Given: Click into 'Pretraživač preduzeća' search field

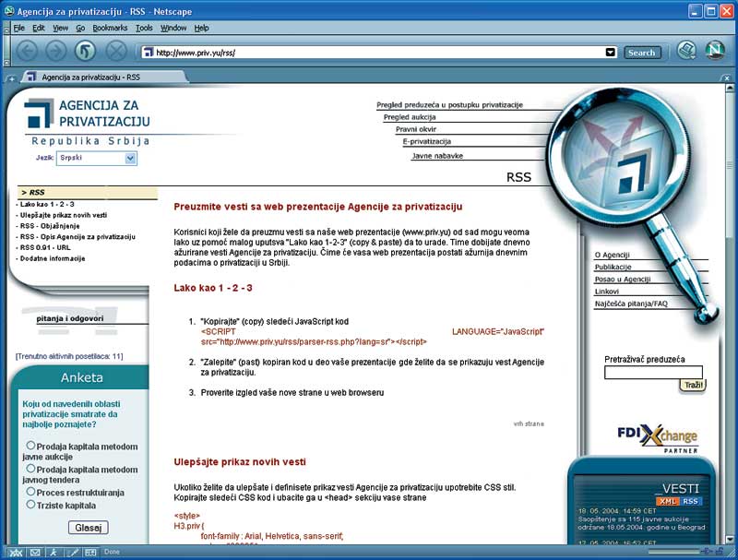Looking at the screenshot, I should (653, 372).
